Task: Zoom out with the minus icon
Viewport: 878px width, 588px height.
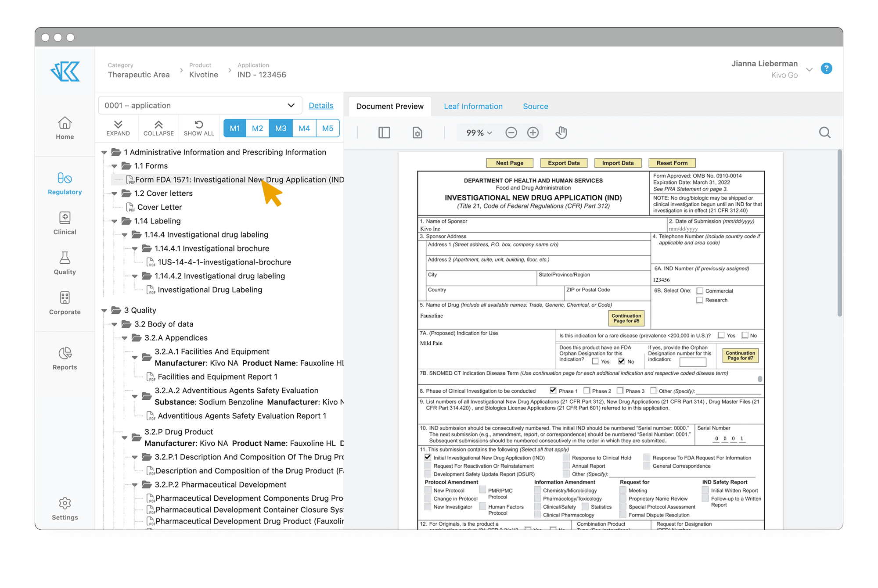Action: 511,133
